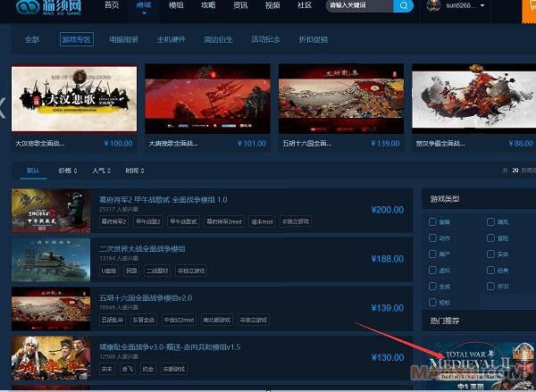Select the 电脑组装 category tab

pyautogui.click(x=123, y=40)
